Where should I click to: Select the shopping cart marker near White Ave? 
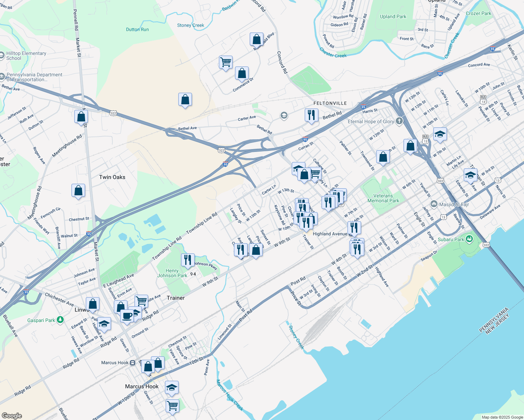coord(141,301)
